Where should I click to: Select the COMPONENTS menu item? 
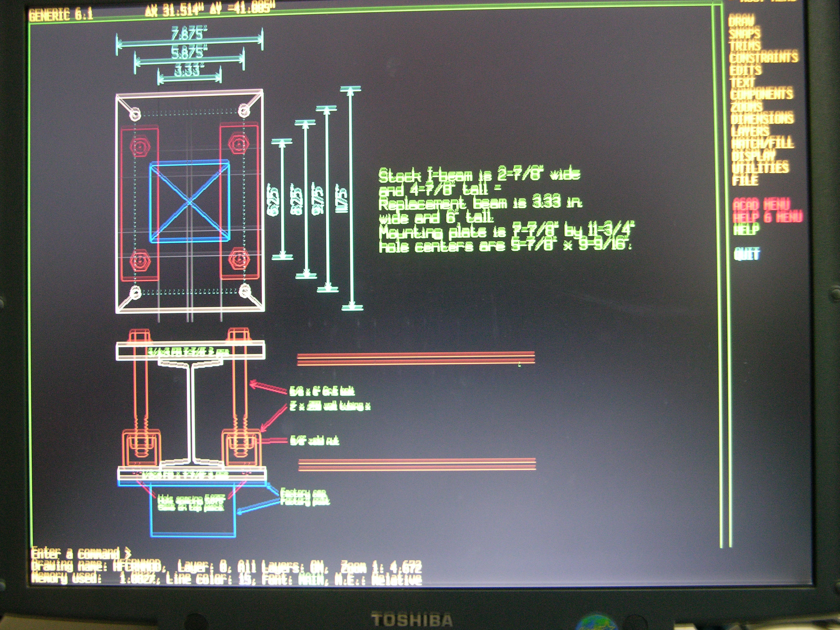tap(762, 94)
